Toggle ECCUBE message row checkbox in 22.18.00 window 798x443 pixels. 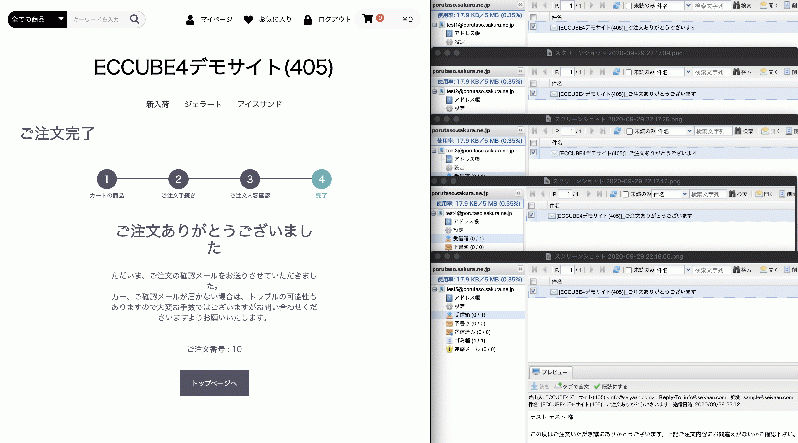(x=533, y=292)
